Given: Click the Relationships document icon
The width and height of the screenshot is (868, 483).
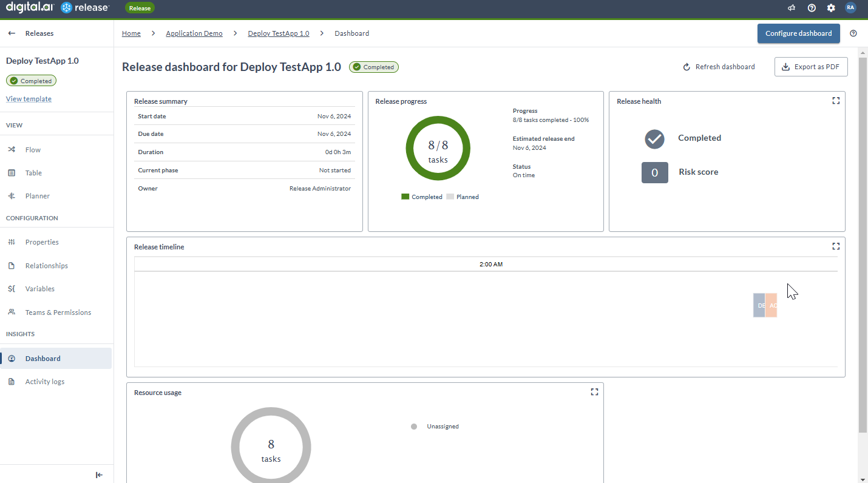Looking at the screenshot, I should click(x=12, y=266).
